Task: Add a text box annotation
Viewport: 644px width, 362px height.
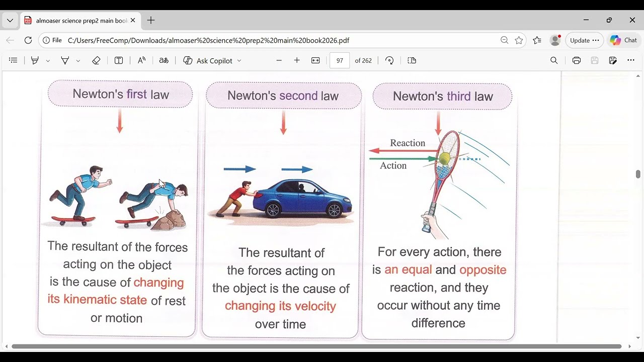Action: [119, 60]
